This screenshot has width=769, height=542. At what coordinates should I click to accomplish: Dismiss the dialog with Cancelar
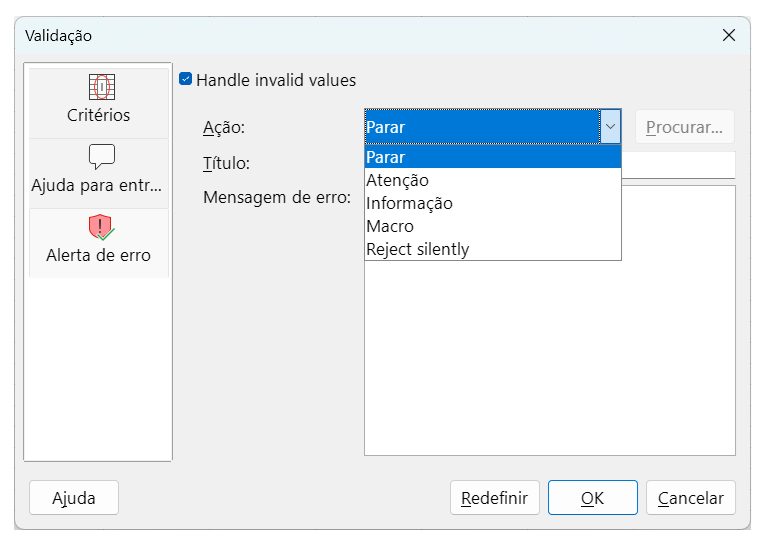pyautogui.click(x=691, y=498)
